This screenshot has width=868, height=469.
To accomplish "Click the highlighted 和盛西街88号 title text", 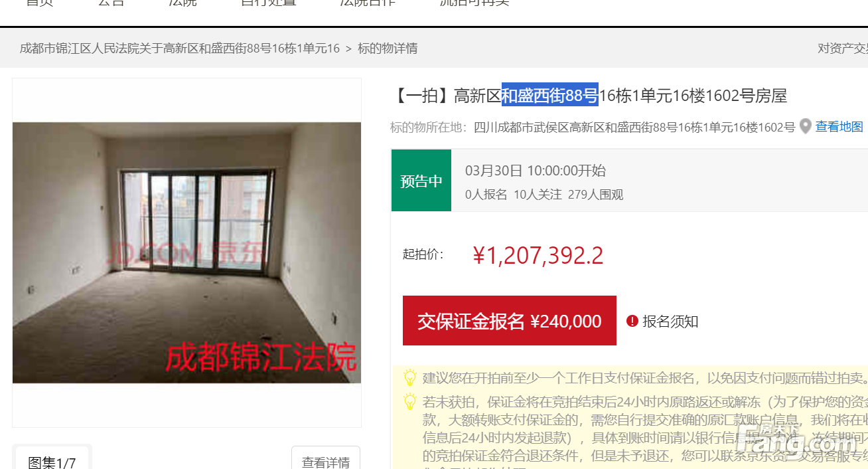I will (550, 95).
